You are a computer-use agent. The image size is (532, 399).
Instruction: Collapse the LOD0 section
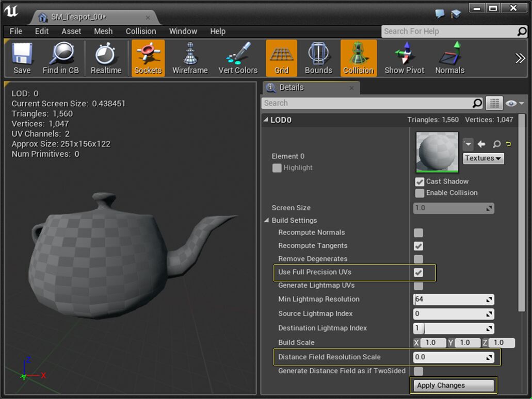coord(266,120)
